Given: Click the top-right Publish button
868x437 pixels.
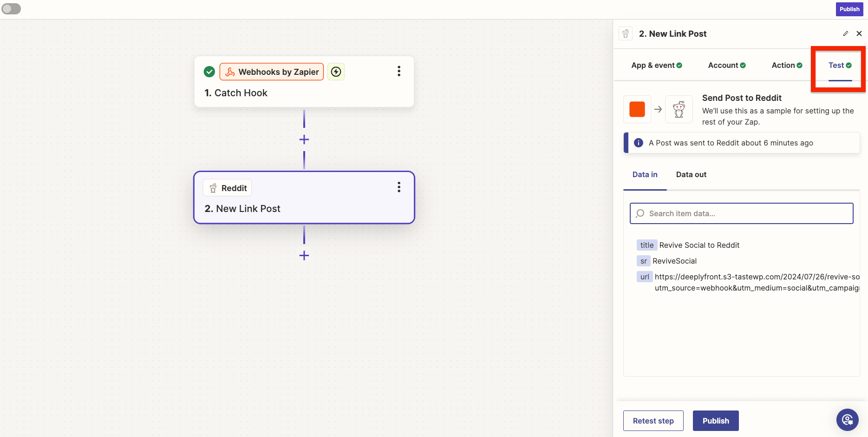Looking at the screenshot, I should coord(849,9).
